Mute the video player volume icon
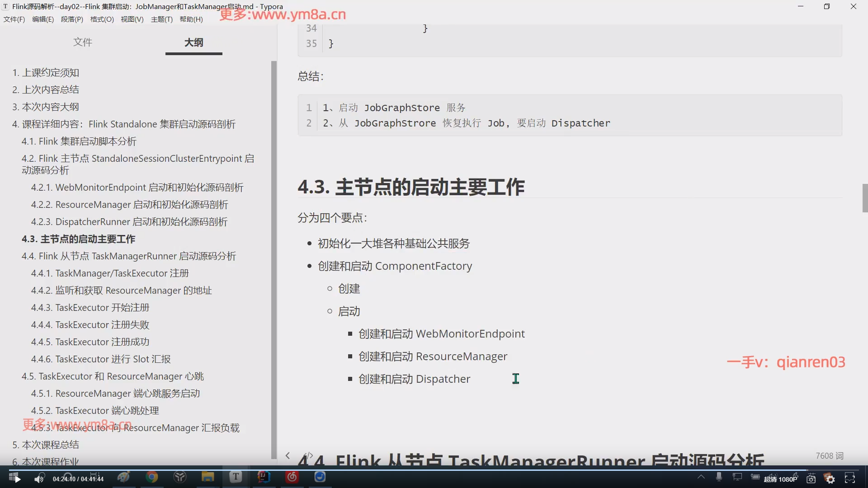The width and height of the screenshot is (868, 488). (39, 479)
